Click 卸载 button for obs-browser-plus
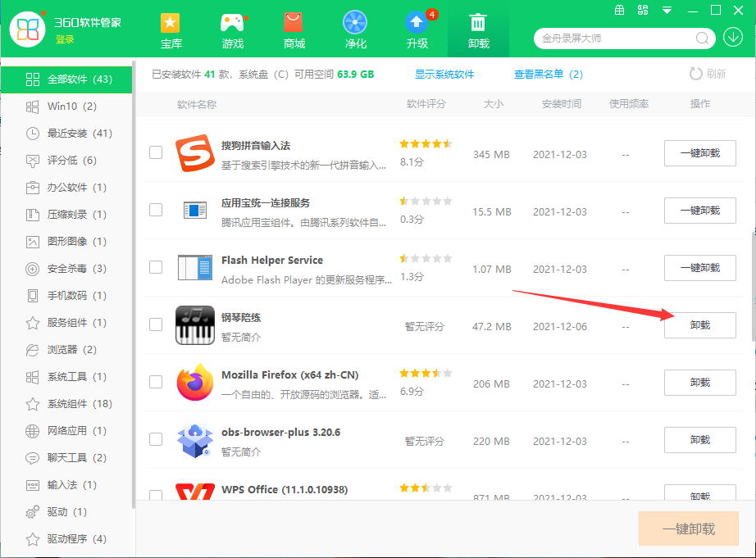The width and height of the screenshot is (756, 558). click(700, 440)
